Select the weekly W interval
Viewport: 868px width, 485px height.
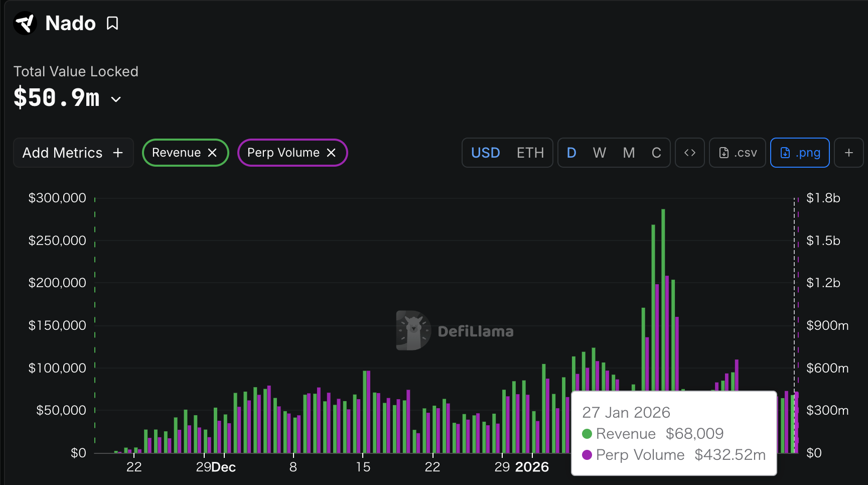pyautogui.click(x=600, y=153)
